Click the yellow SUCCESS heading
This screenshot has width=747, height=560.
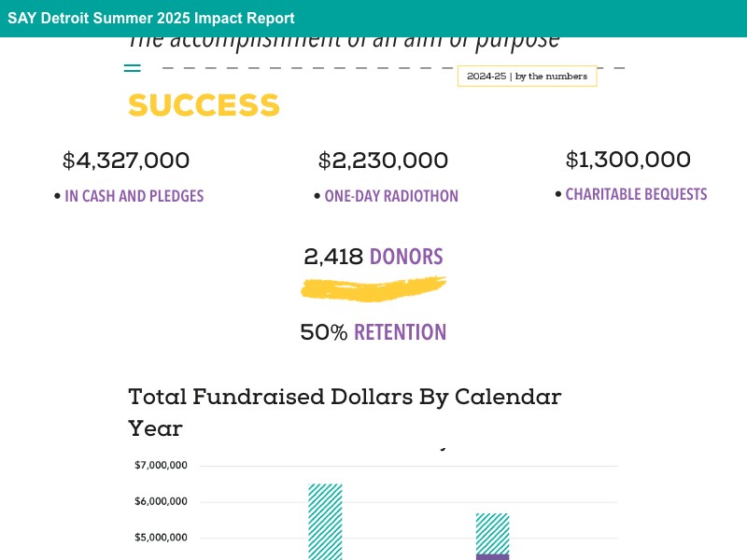[204, 105]
